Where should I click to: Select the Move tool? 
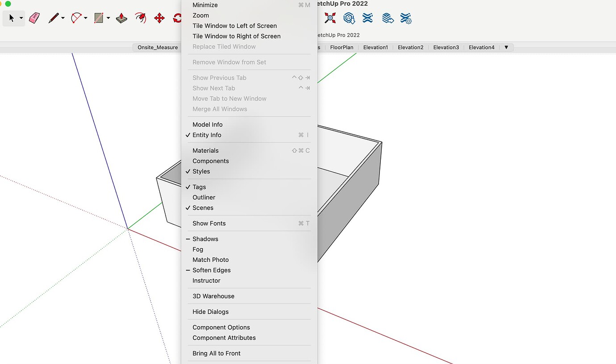159,18
